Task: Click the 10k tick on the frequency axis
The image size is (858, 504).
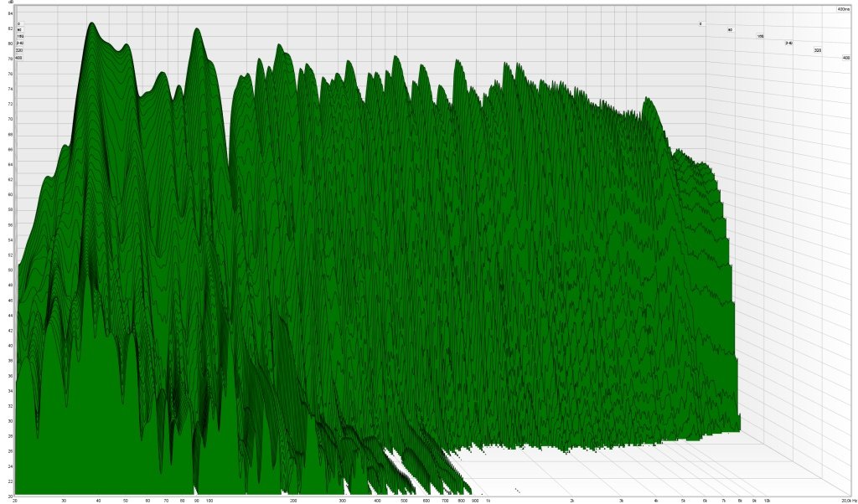Action: [x=766, y=500]
